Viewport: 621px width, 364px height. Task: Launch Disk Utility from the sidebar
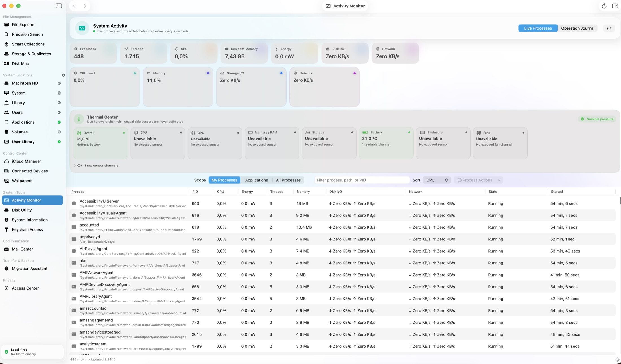point(32,210)
